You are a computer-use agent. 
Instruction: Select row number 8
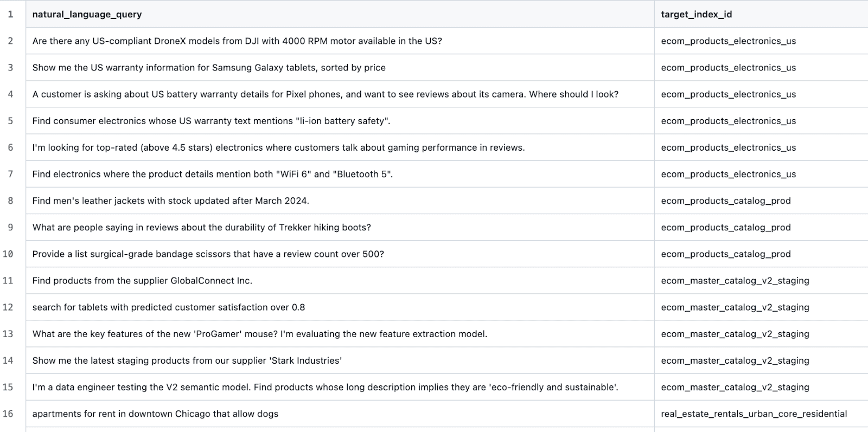coord(10,201)
